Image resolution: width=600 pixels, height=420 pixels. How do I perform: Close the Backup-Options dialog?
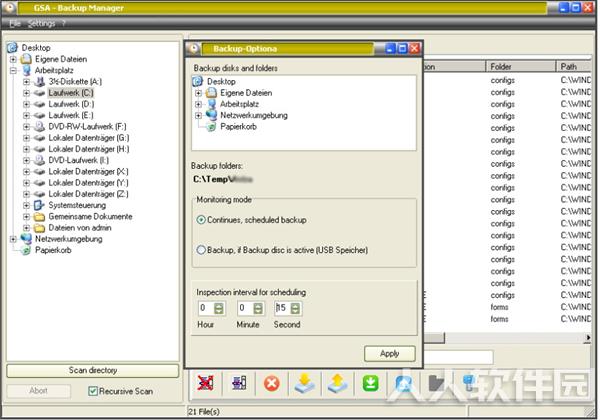[x=414, y=48]
